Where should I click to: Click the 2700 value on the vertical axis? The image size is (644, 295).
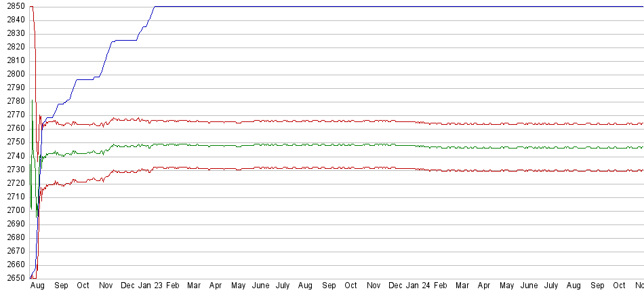tap(14, 210)
